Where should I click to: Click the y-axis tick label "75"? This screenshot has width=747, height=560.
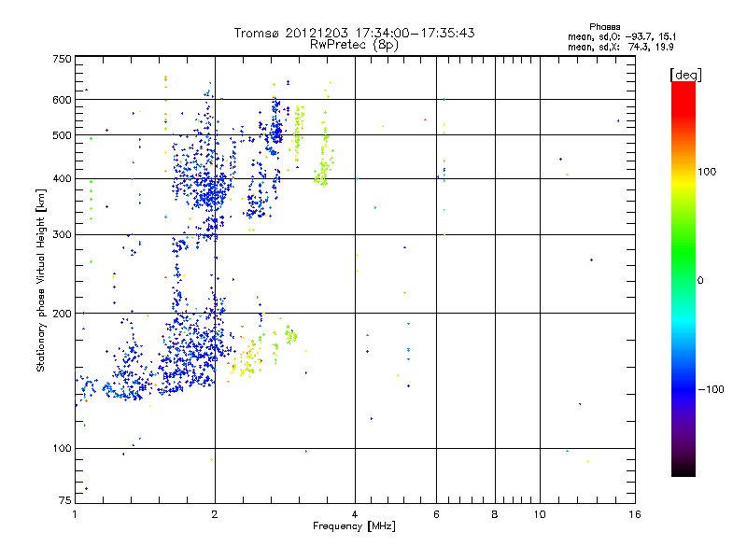click(65, 500)
